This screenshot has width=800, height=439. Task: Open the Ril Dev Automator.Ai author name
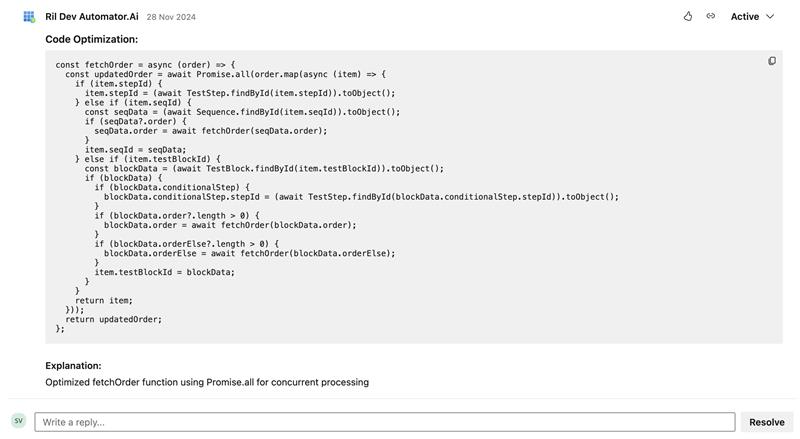coord(92,16)
